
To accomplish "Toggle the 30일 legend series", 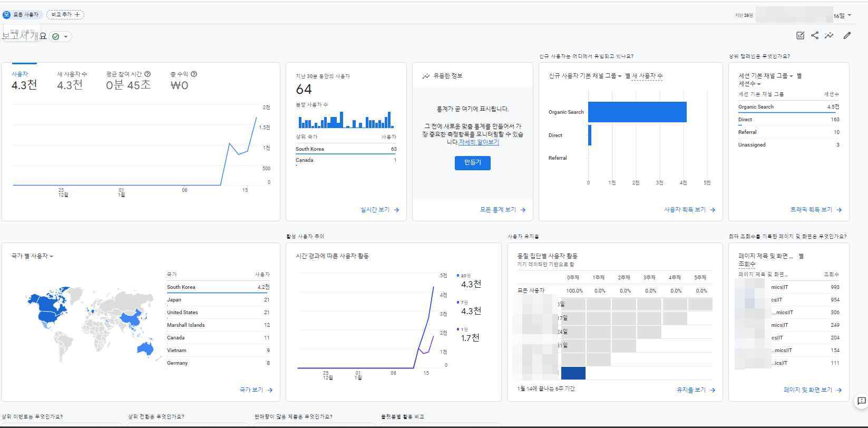I will (x=464, y=276).
